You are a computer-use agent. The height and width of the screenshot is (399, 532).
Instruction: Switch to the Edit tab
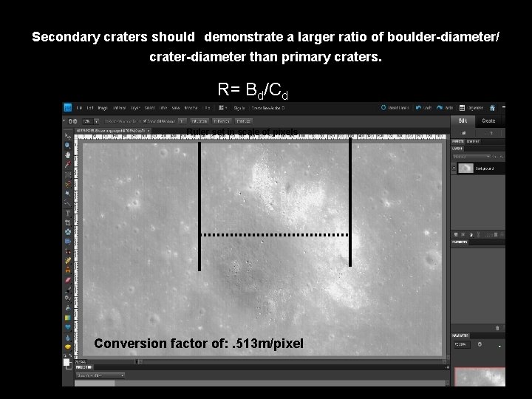point(463,120)
